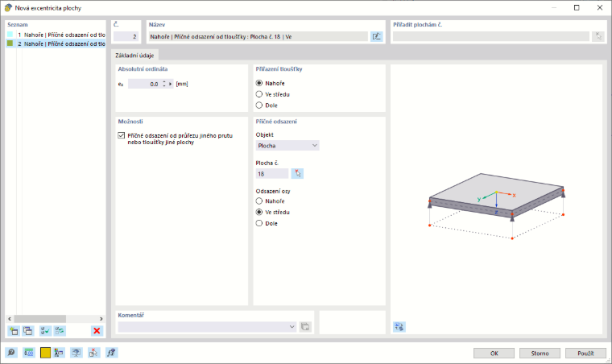Select Nahoře under Přiřazení tloušťky
The image size is (612, 364).
point(259,83)
